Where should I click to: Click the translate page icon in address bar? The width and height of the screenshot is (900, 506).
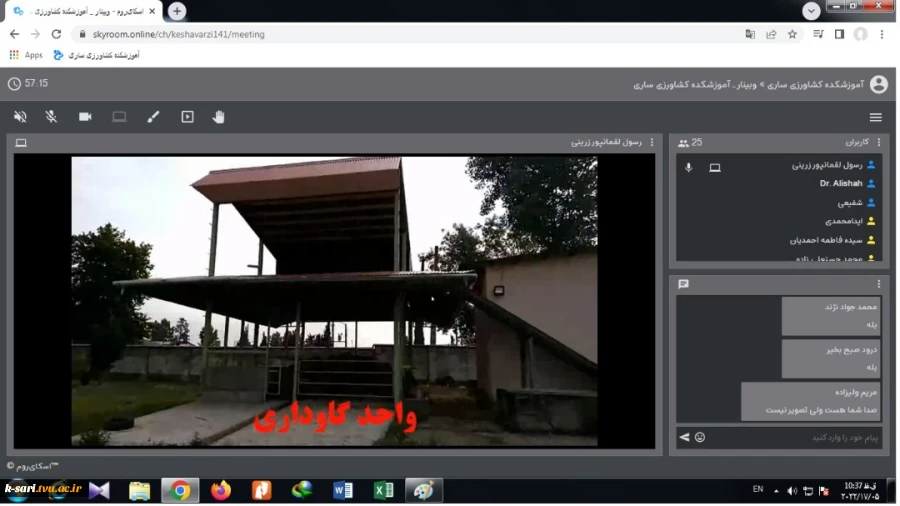(x=750, y=34)
